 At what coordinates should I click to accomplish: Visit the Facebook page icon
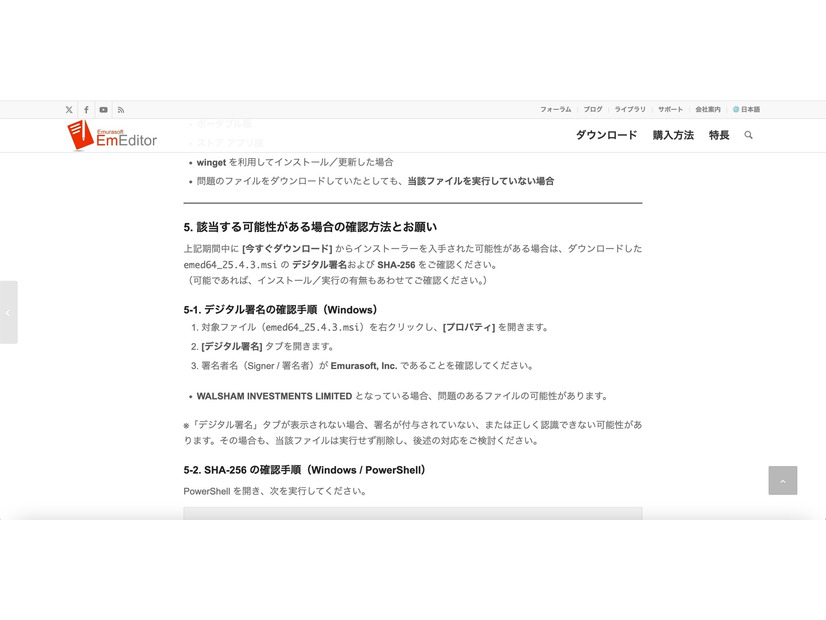[x=86, y=110]
